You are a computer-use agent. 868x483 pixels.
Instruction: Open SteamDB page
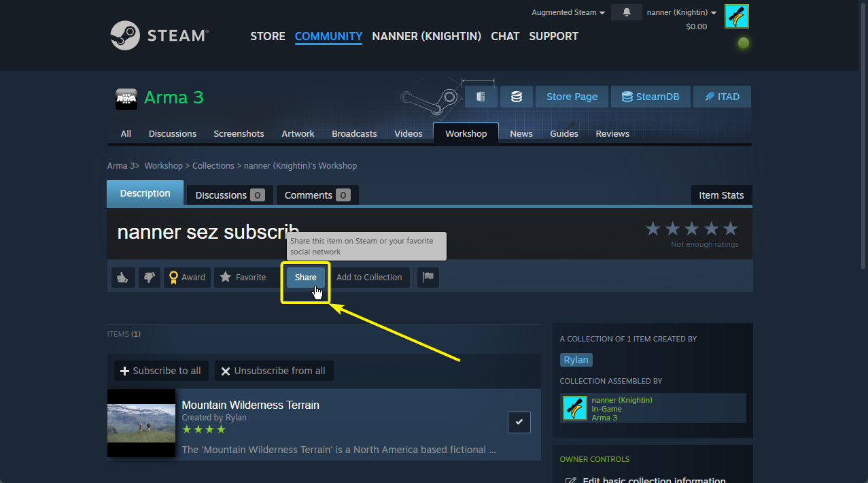coord(650,97)
